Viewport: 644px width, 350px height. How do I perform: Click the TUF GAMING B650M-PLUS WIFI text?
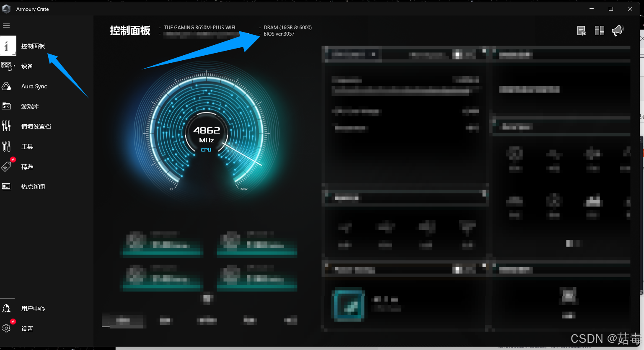click(199, 28)
